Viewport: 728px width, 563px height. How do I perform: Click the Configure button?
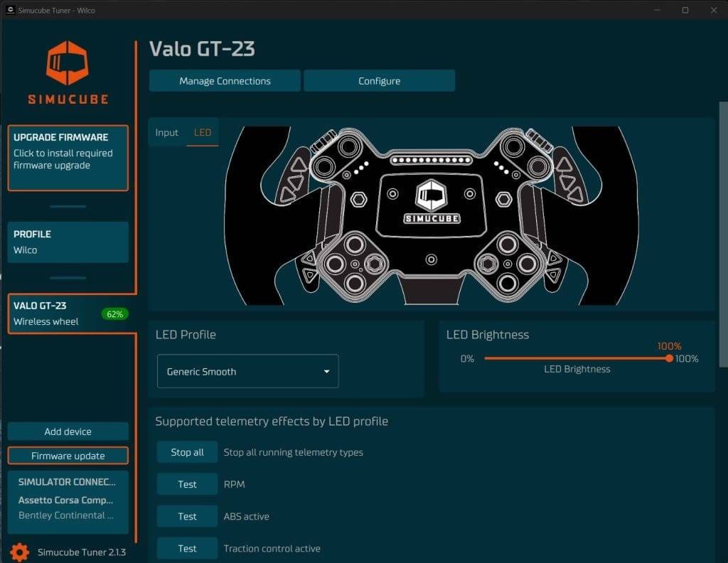[379, 81]
